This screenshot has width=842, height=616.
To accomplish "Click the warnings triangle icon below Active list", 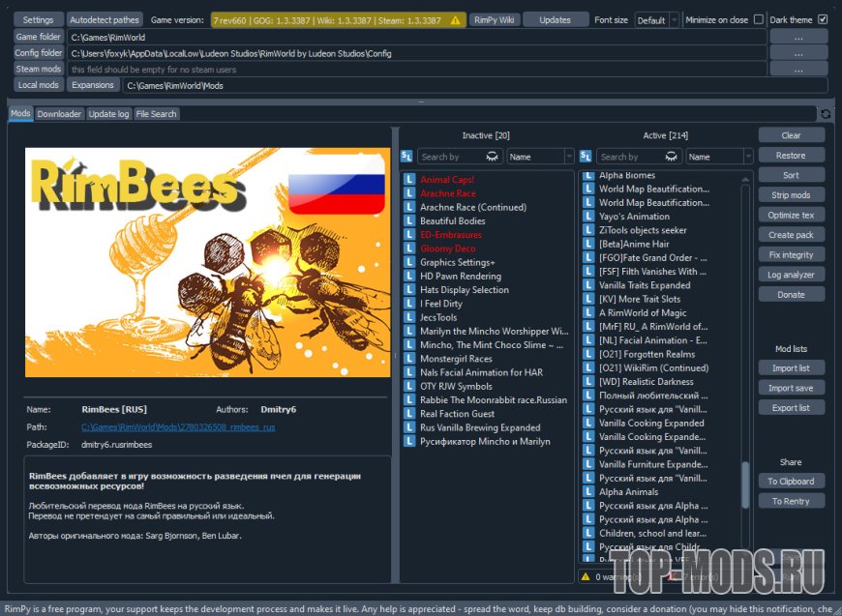I will point(586,577).
